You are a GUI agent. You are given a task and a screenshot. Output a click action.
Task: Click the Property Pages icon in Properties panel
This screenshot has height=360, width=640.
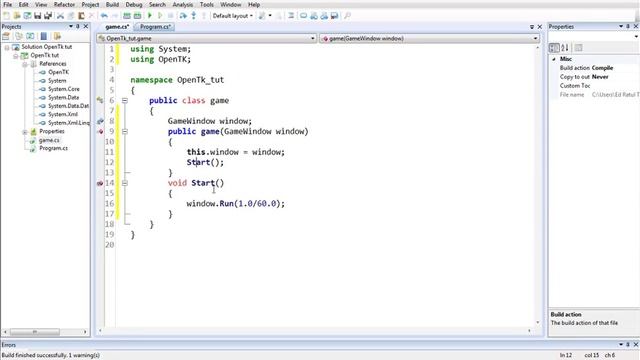click(x=578, y=48)
